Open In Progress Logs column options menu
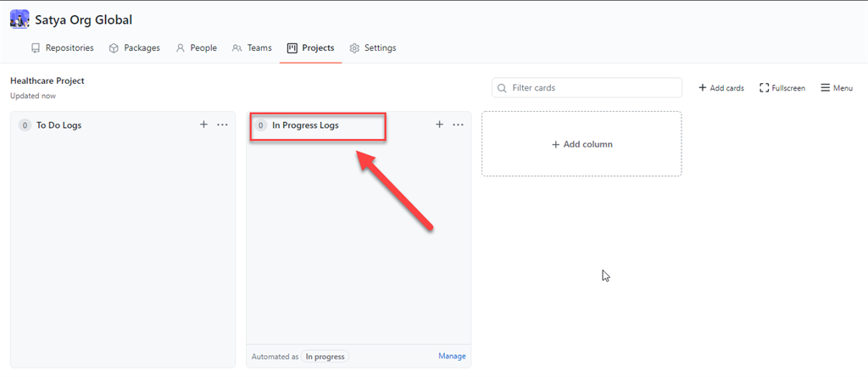 tap(458, 125)
